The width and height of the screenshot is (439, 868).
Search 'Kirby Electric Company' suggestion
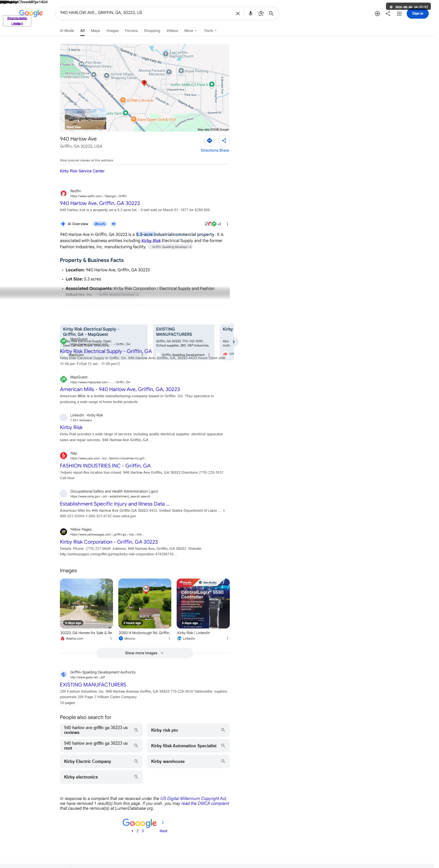pyautogui.click(x=101, y=761)
